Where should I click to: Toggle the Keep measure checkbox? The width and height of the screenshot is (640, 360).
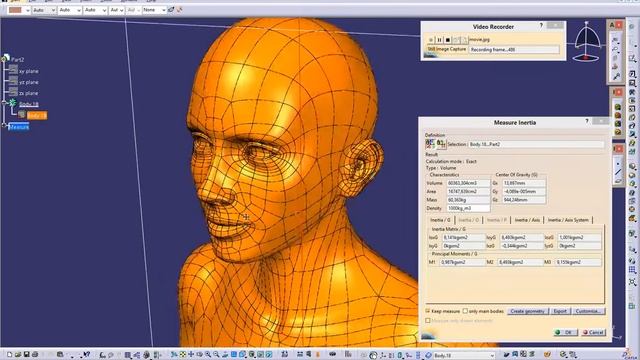coord(428,311)
